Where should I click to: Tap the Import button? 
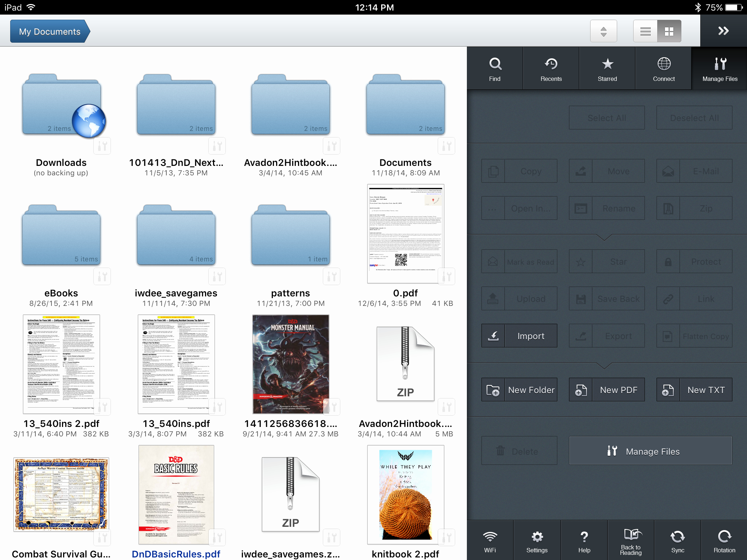pyautogui.click(x=519, y=336)
